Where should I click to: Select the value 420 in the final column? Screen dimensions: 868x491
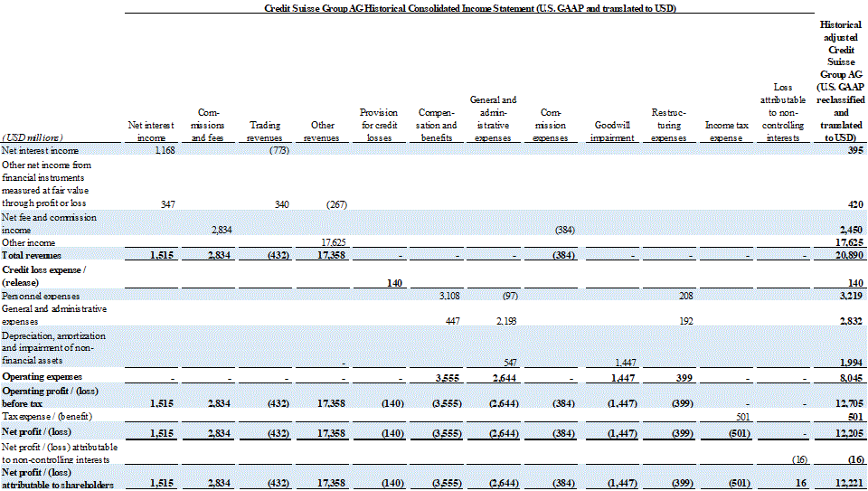pyautogui.click(x=855, y=204)
